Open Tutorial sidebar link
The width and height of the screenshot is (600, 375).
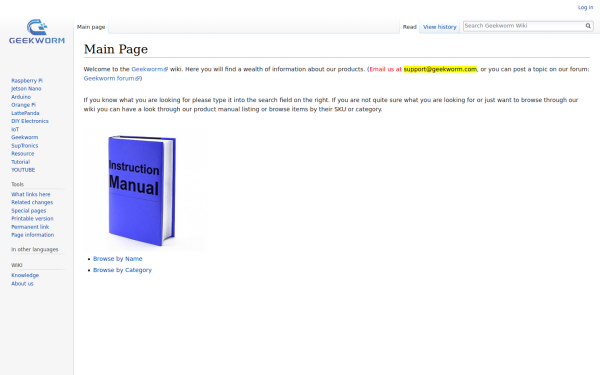click(x=20, y=162)
